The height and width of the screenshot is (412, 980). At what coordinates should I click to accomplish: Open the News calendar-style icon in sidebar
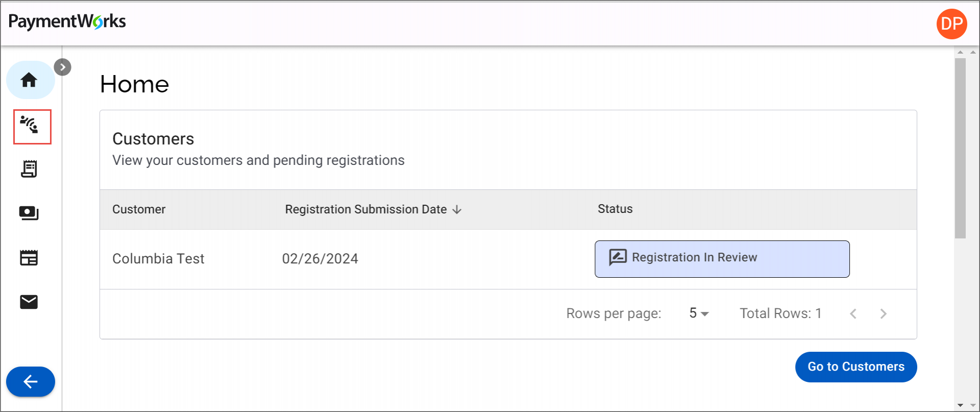[x=29, y=258]
